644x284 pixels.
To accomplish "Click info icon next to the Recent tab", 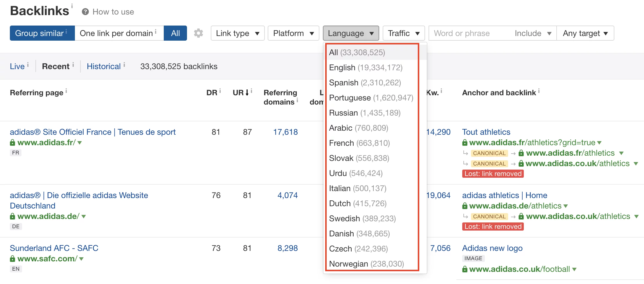I will pos(73,64).
